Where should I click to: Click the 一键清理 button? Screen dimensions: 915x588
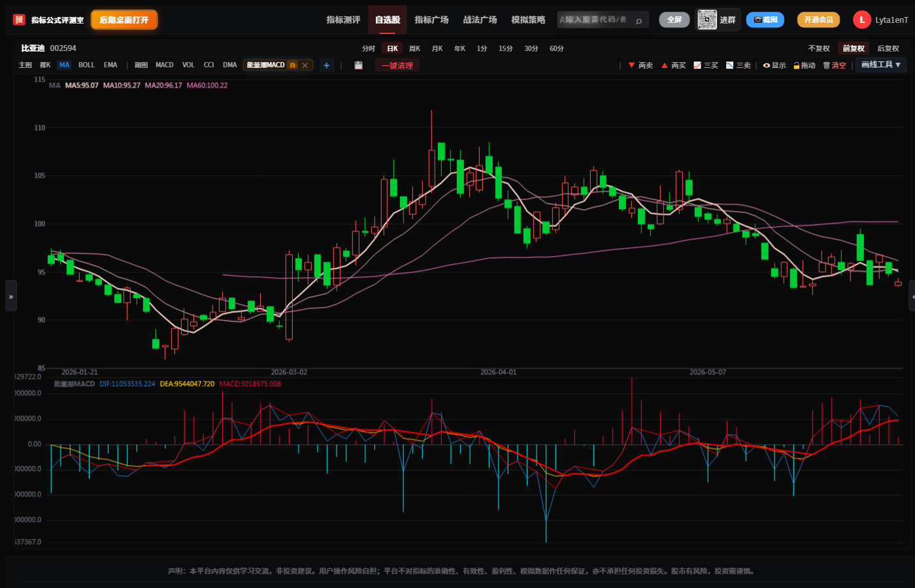(397, 65)
